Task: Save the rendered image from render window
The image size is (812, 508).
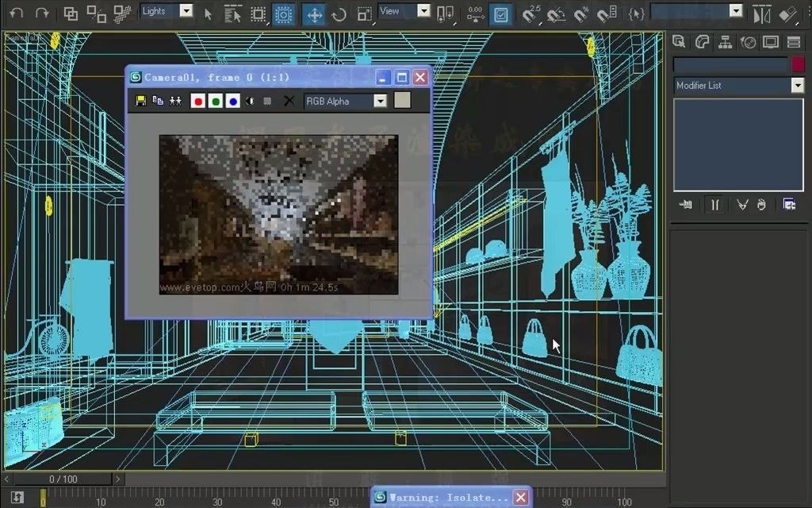Action: [x=141, y=101]
